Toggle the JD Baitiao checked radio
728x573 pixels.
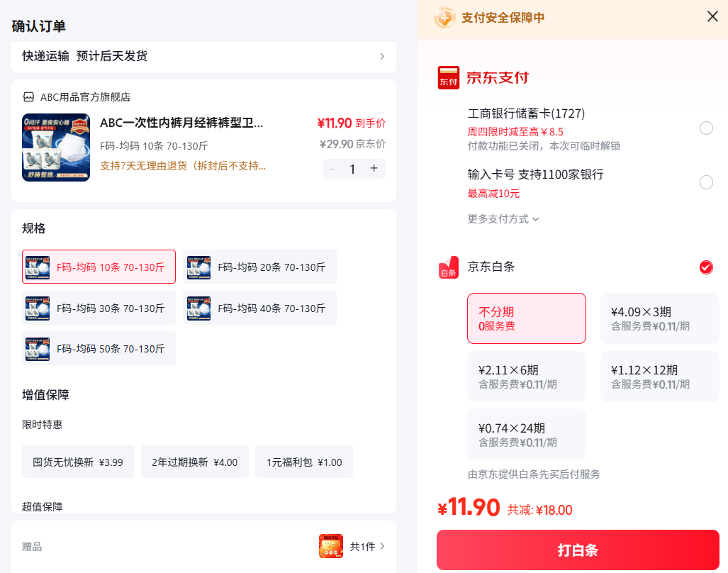pos(706,267)
